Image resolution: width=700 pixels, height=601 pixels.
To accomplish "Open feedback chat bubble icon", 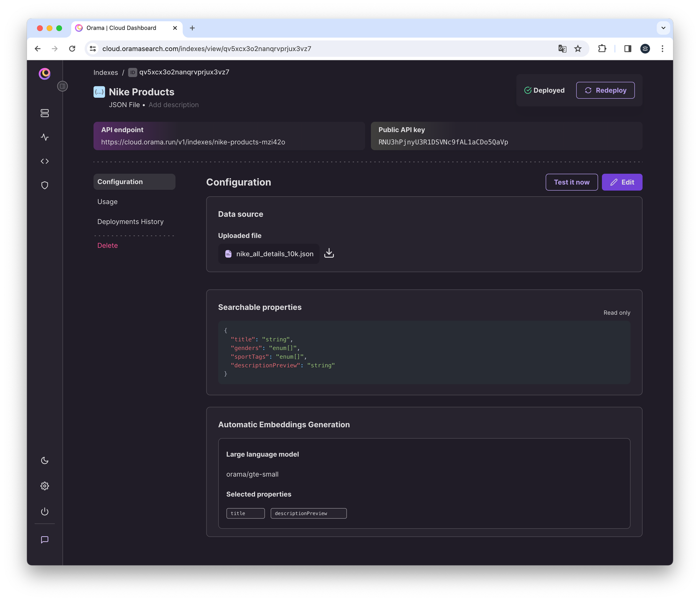I will click(x=44, y=540).
